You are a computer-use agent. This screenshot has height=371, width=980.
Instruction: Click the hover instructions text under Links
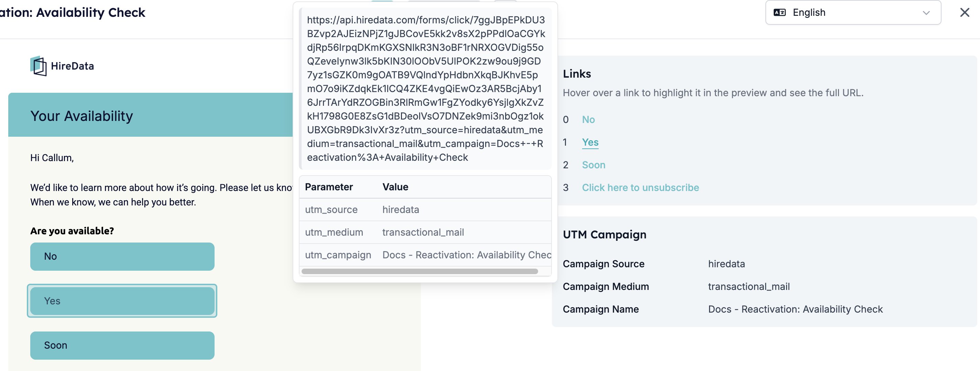pyautogui.click(x=713, y=93)
